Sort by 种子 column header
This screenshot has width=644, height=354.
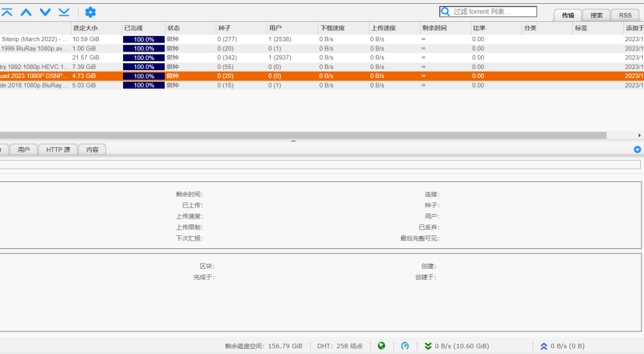pos(241,28)
